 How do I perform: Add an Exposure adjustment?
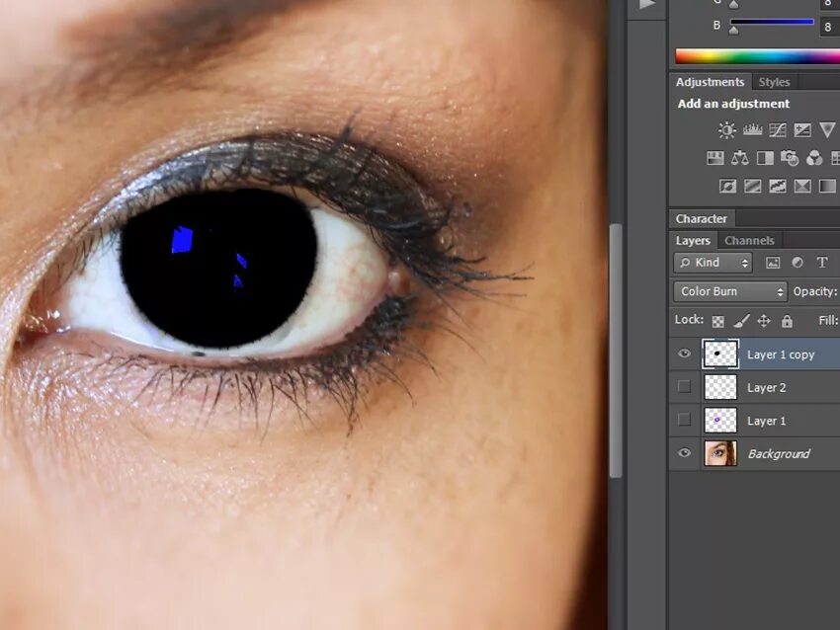pyautogui.click(x=802, y=130)
